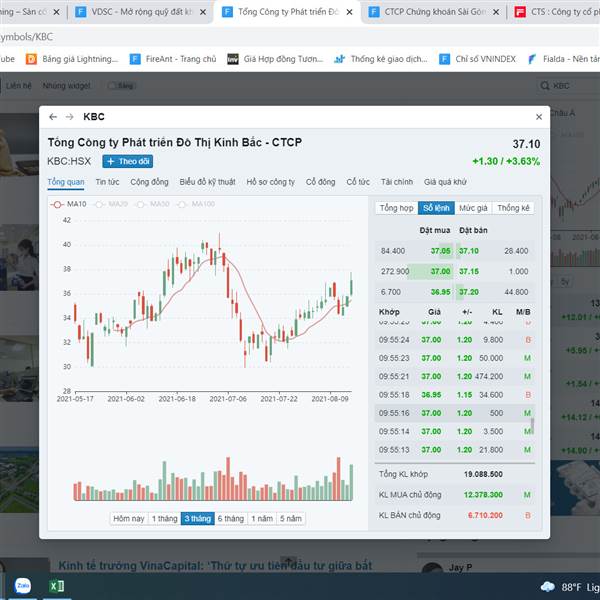Go forward using the KBC dialog arrow
Image resolution: width=600 pixels, height=600 pixels.
69,117
